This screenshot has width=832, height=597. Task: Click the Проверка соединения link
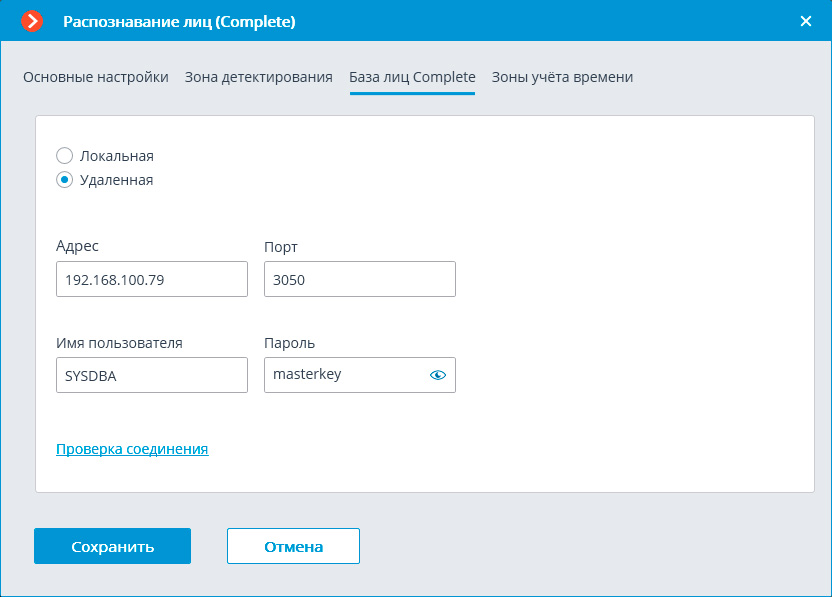(132, 449)
